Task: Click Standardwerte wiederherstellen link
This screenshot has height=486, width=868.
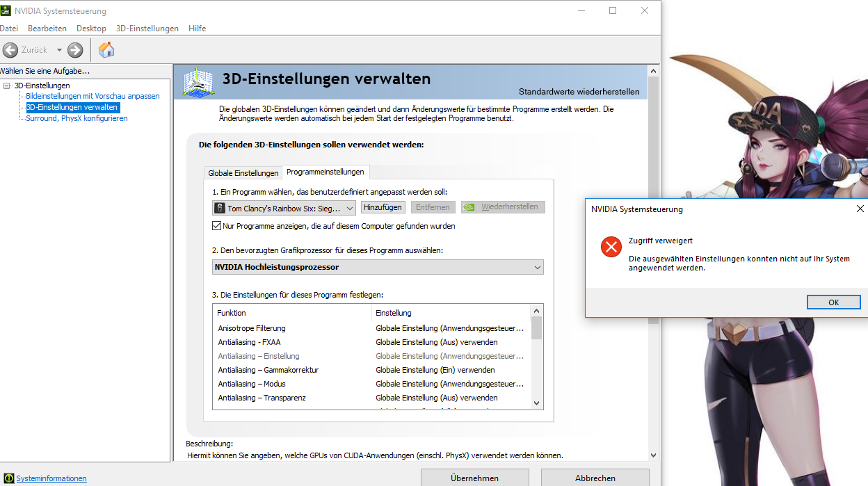Action: 579,92
